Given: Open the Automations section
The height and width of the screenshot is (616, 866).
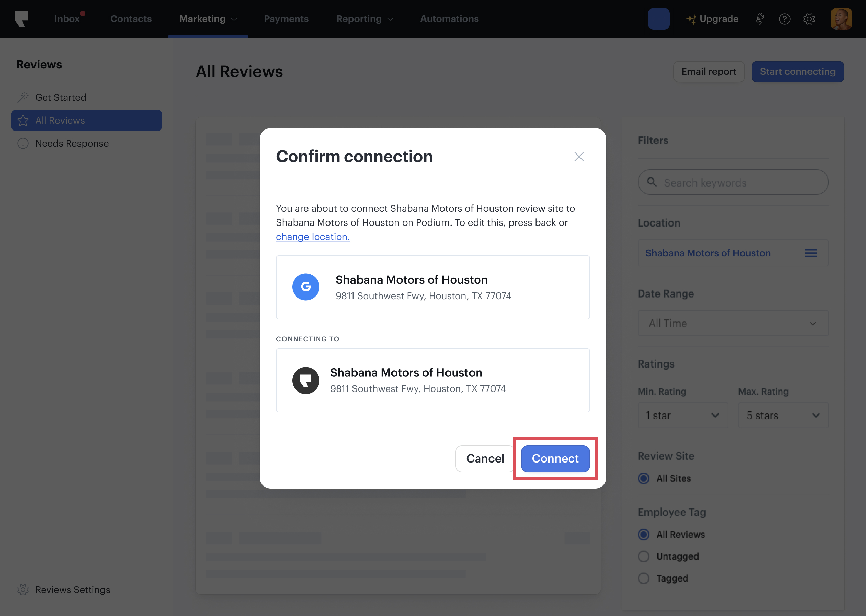Looking at the screenshot, I should [449, 19].
